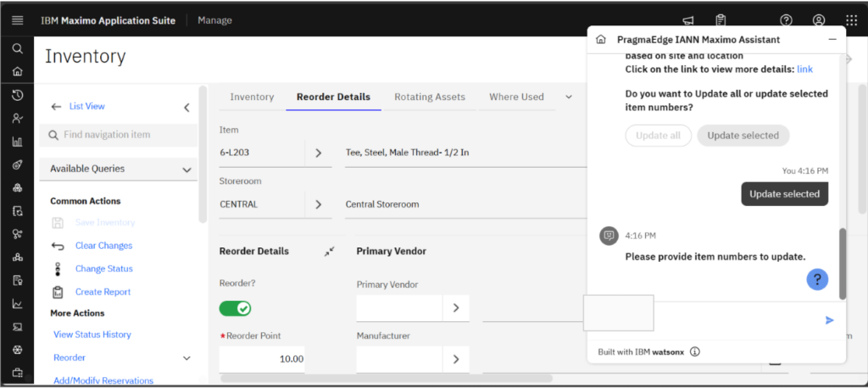
Task: Open the Where Used tab
Action: [516, 97]
